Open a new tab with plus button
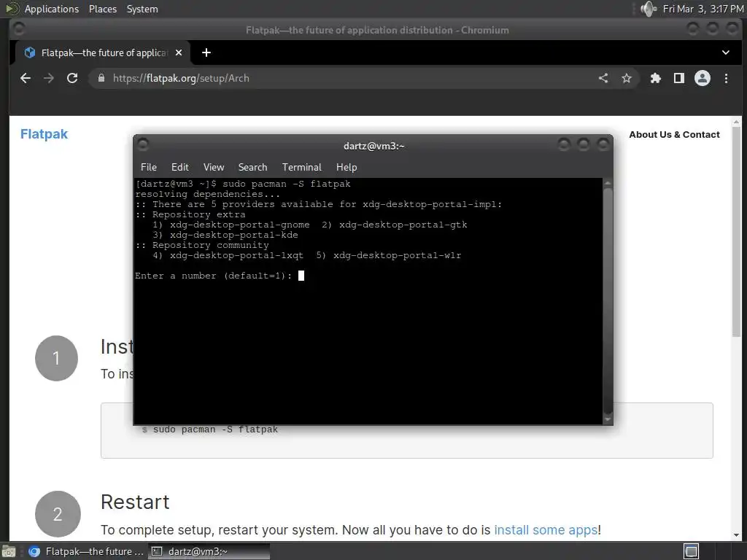 point(206,52)
